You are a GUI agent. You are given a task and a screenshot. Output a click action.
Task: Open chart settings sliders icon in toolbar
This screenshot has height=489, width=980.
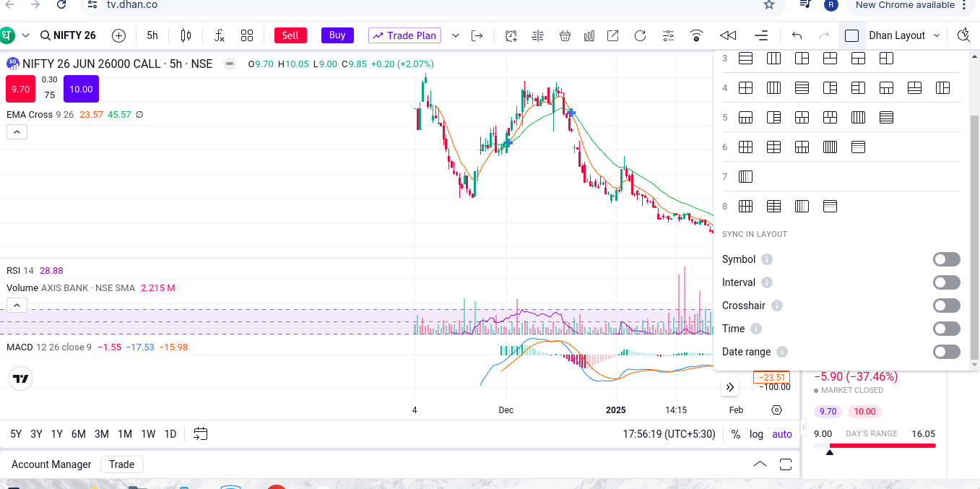click(x=668, y=35)
